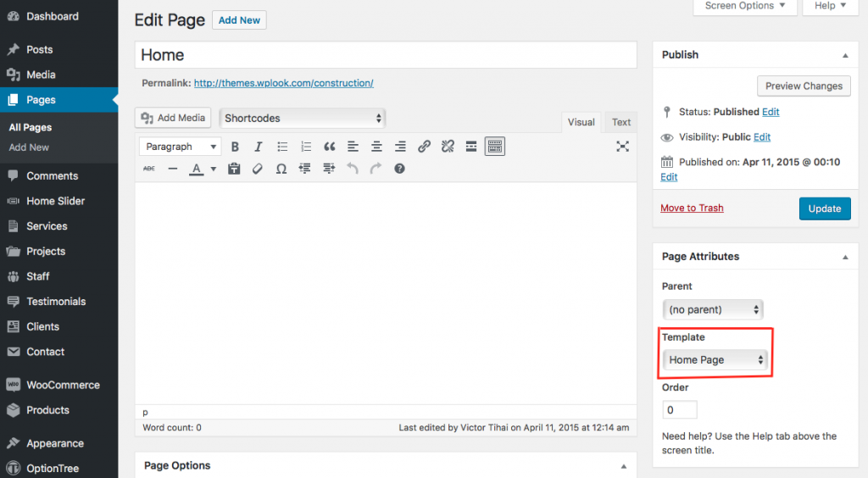Open WooCommerce in the sidebar menu
Viewport: 868px width, 478px height.
(63, 385)
